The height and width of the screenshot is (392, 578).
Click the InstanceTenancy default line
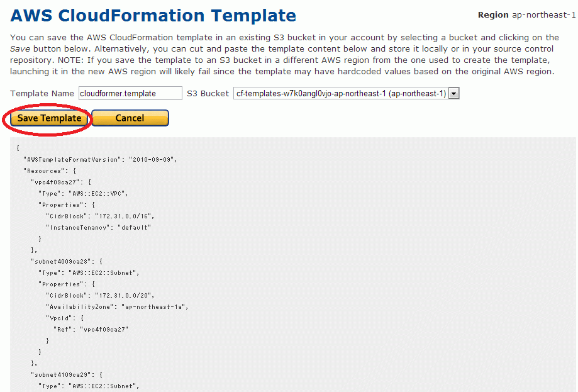(x=98, y=228)
